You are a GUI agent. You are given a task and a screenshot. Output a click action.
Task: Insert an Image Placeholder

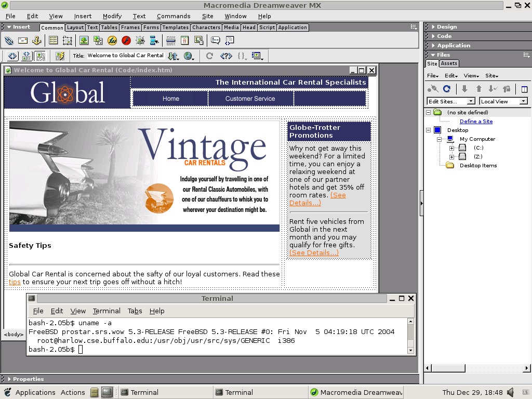[98, 41]
